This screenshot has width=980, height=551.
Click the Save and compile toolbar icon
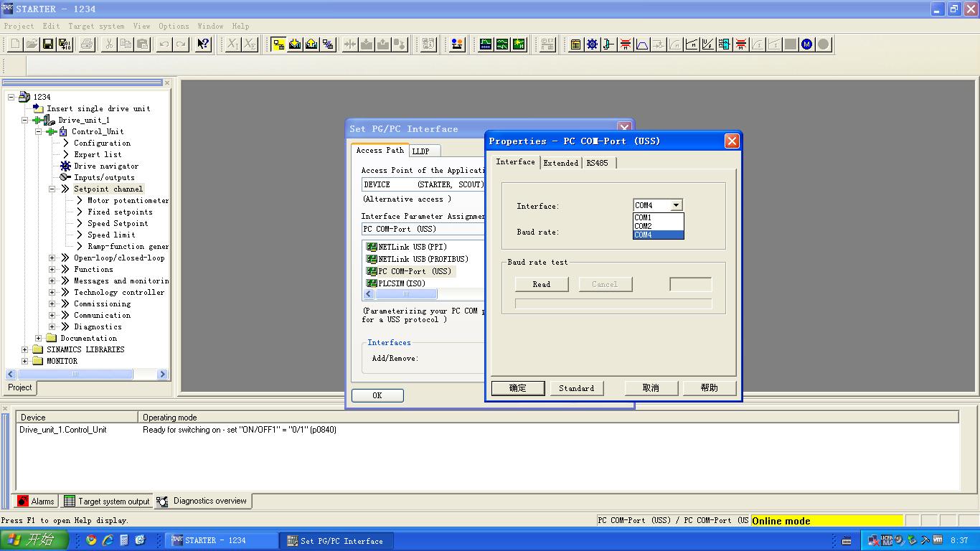click(64, 44)
